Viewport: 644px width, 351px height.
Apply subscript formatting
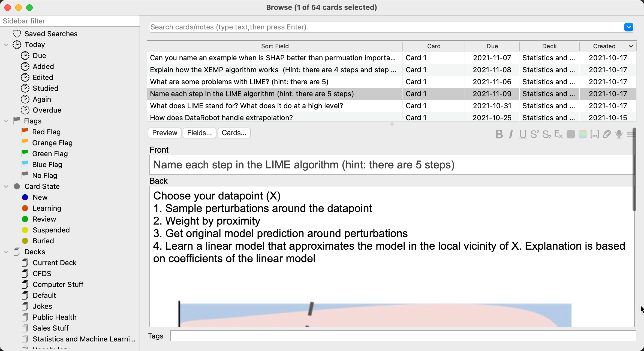click(547, 134)
